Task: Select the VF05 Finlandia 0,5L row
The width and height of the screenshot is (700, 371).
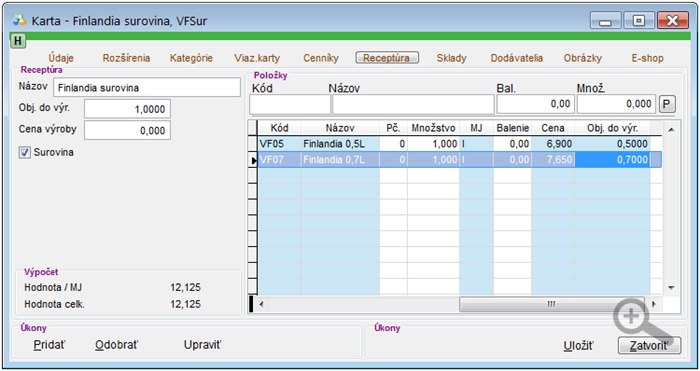Action: click(454, 144)
